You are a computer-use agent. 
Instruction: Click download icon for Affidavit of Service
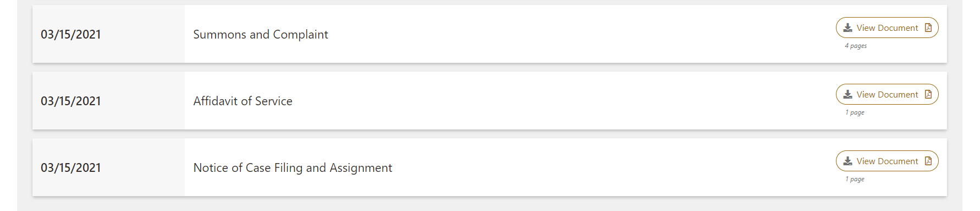click(x=847, y=95)
